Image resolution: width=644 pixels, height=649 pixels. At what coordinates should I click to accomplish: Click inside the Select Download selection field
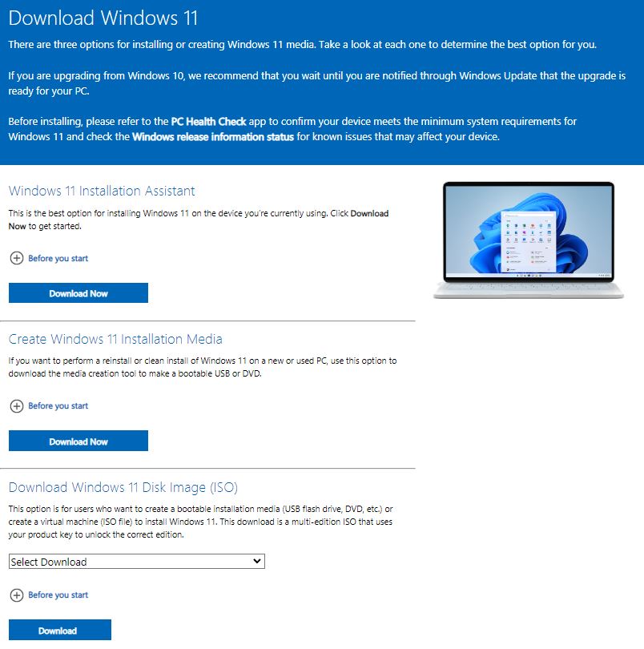(120, 561)
